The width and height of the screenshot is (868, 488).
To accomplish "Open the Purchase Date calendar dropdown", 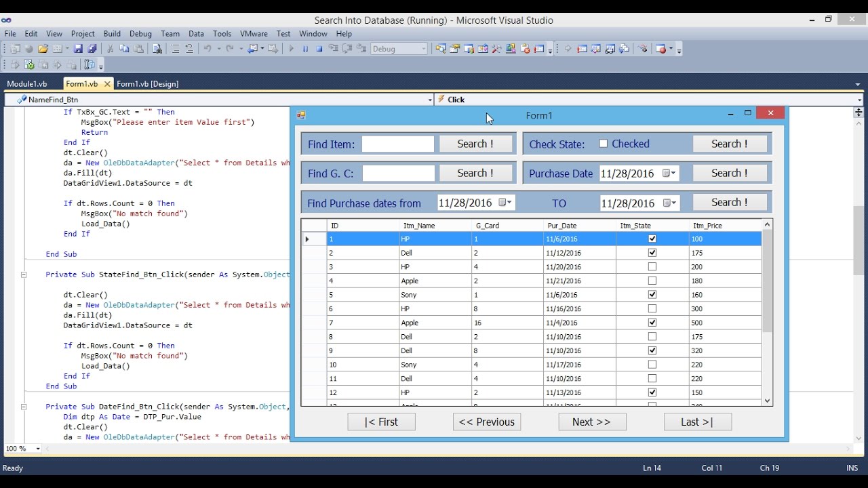I will coord(669,174).
